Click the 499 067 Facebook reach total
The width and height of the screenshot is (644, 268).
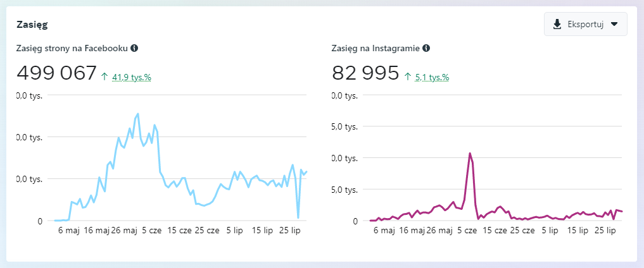tap(56, 73)
